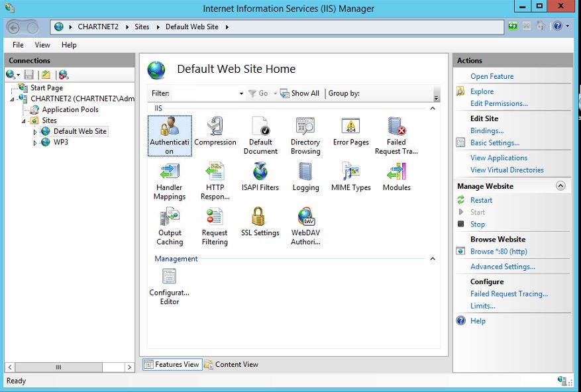The height and width of the screenshot is (392, 581).
Task: Click the Delete Connection icon in Connections
Action: coord(64,75)
